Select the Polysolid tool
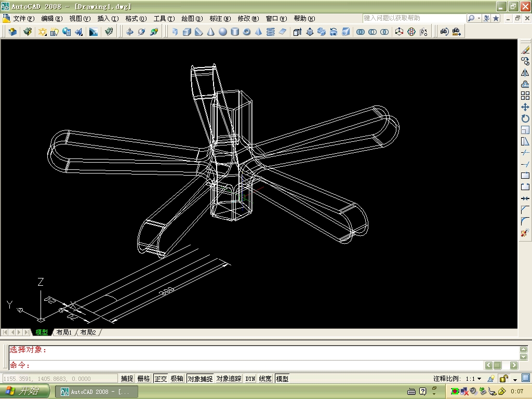The width and height of the screenshot is (532, 399). [175, 32]
